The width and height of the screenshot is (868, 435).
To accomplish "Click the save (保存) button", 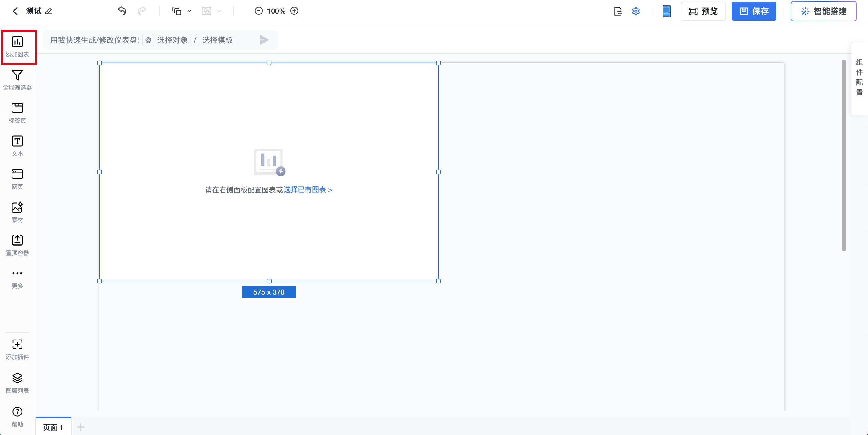I will coord(753,11).
